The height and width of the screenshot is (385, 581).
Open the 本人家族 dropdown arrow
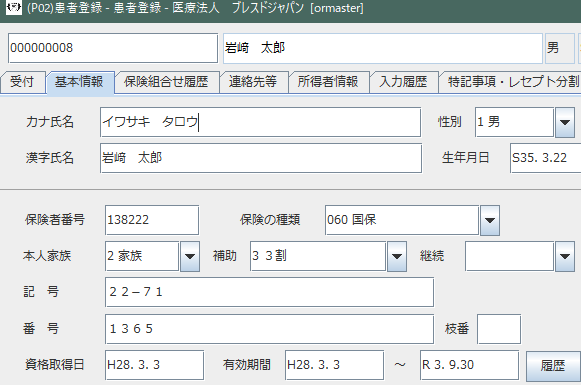click(x=190, y=256)
